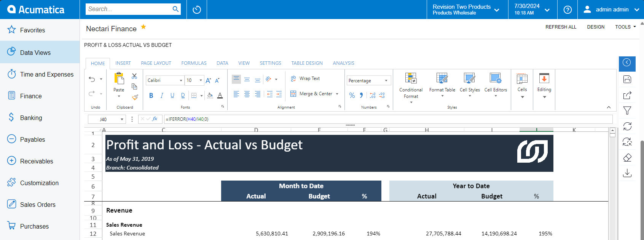
Task: Click the REFRESH ALL button
Action: click(x=561, y=27)
